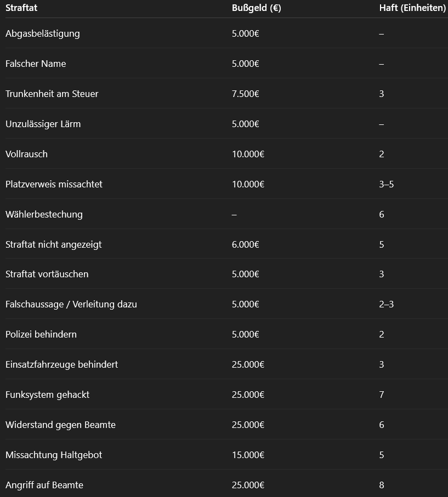Select the Polizei behindern row
The image size is (448, 497).
pyautogui.click(x=41, y=334)
